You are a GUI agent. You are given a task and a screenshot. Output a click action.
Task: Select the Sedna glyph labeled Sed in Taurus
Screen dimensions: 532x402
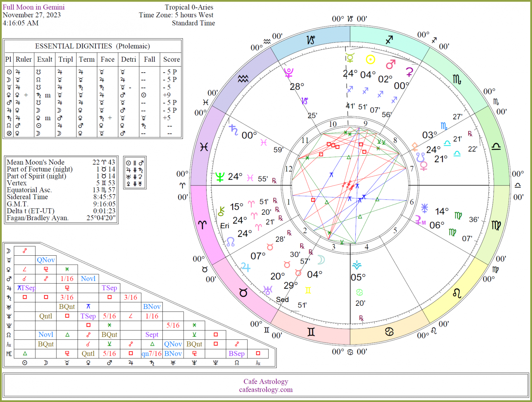(283, 300)
